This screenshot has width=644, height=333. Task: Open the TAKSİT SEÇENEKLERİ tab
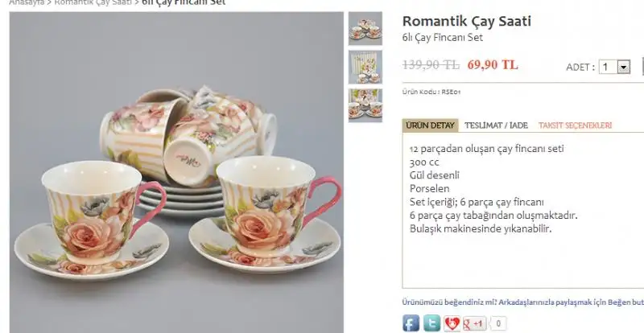click(575, 125)
